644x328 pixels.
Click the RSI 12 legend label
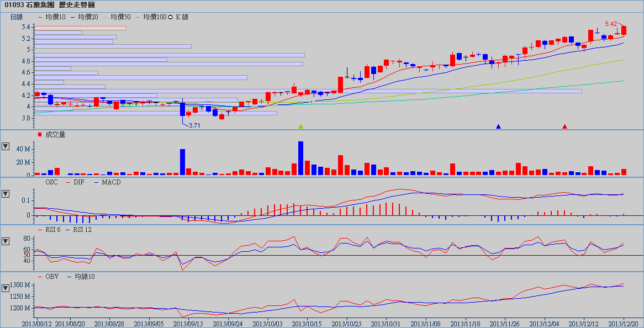[x=81, y=229]
